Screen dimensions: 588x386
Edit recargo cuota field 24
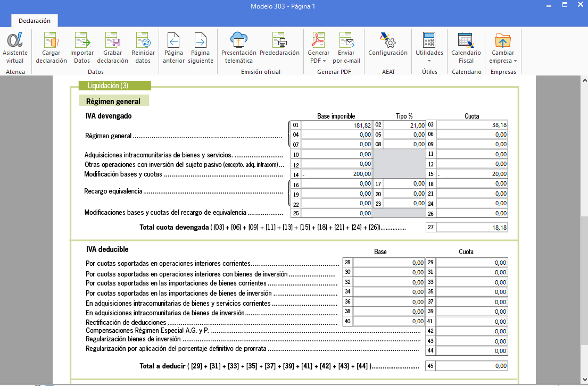(472, 204)
